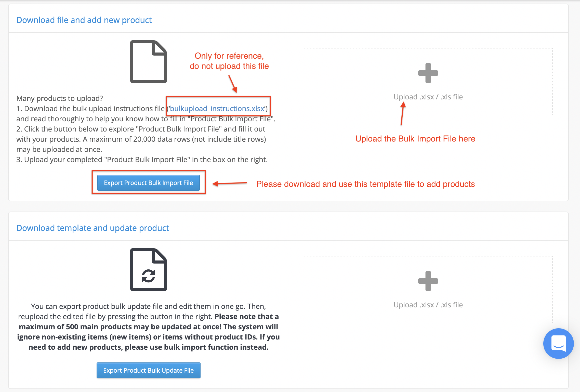Click the document refresh update icon
This screenshot has width=580, height=392.
click(149, 270)
